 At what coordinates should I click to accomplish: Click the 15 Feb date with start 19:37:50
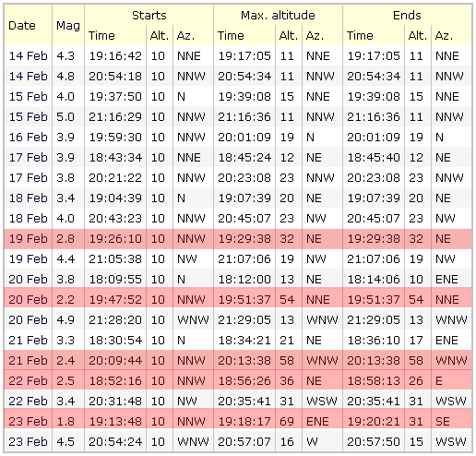tap(28, 97)
